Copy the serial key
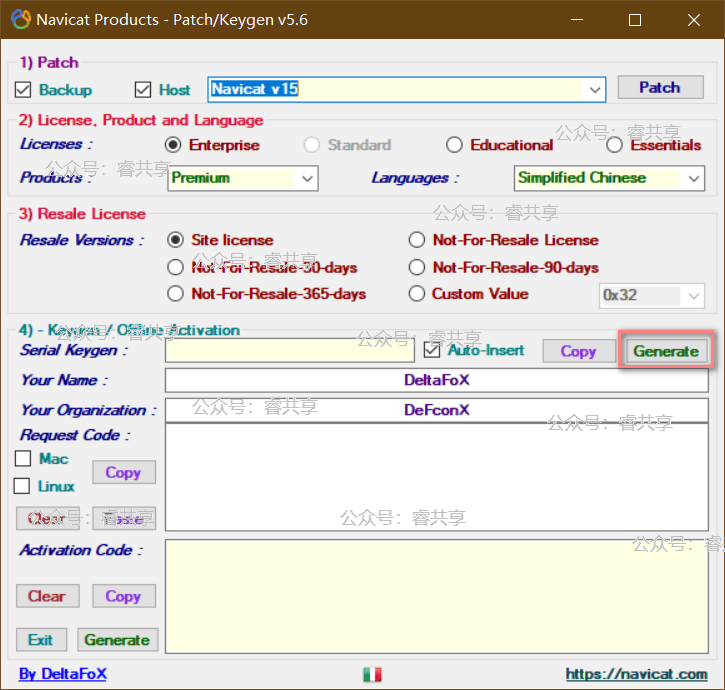The height and width of the screenshot is (690, 725). (578, 351)
